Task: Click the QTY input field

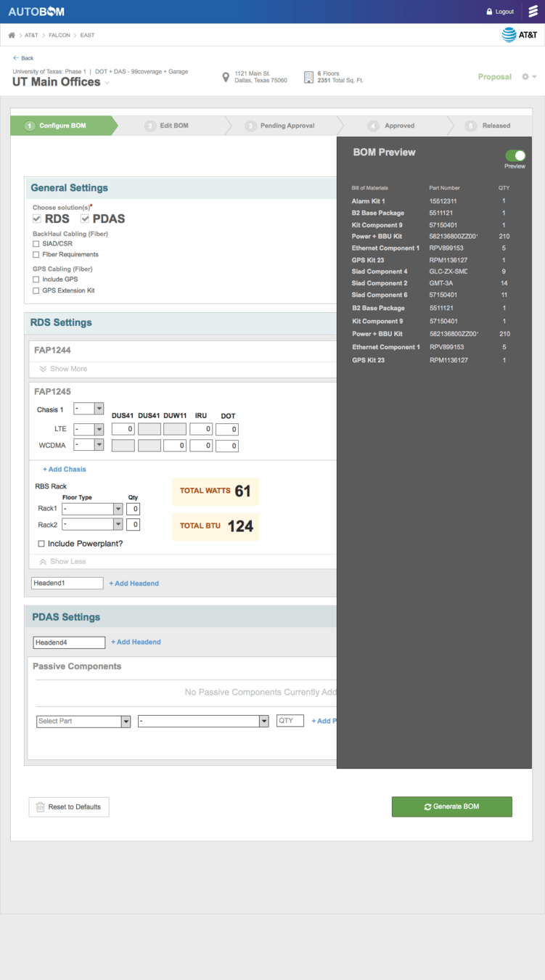Action: (x=290, y=721)
